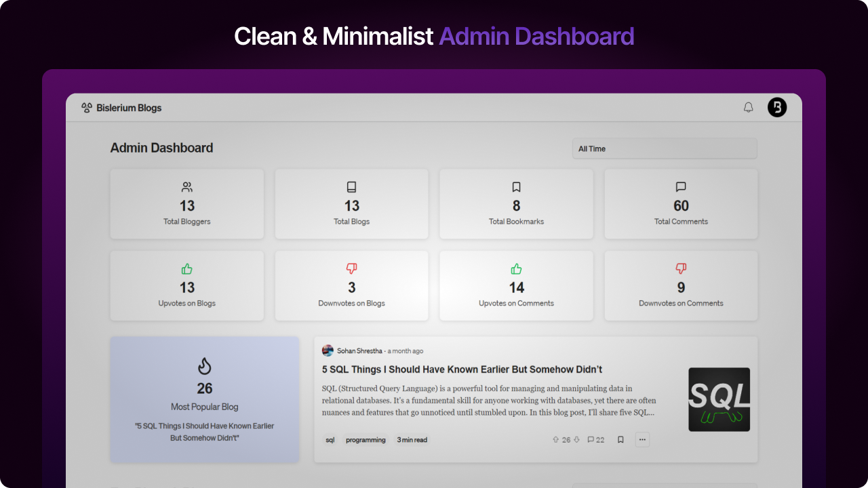Open Sohan Shrestha's author profile
This screenshot has width=868, height=488.
tap(360, 351)
